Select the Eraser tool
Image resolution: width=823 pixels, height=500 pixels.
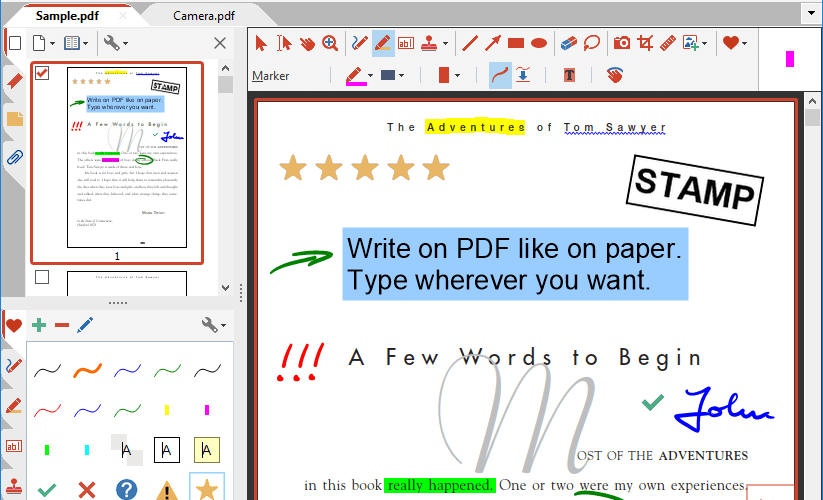[x=568, y=43]
